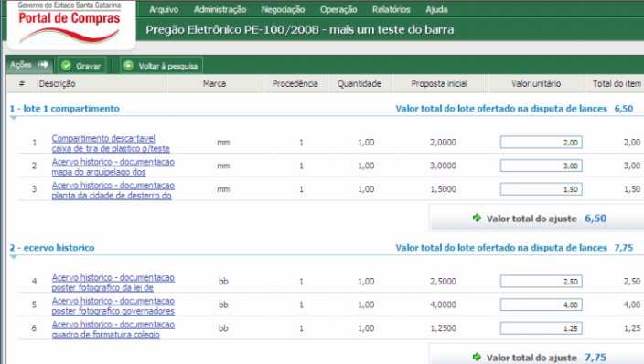Collapse lote 1 compartimento section triangle
The image size is (644, 364).
tap(14, 118)
